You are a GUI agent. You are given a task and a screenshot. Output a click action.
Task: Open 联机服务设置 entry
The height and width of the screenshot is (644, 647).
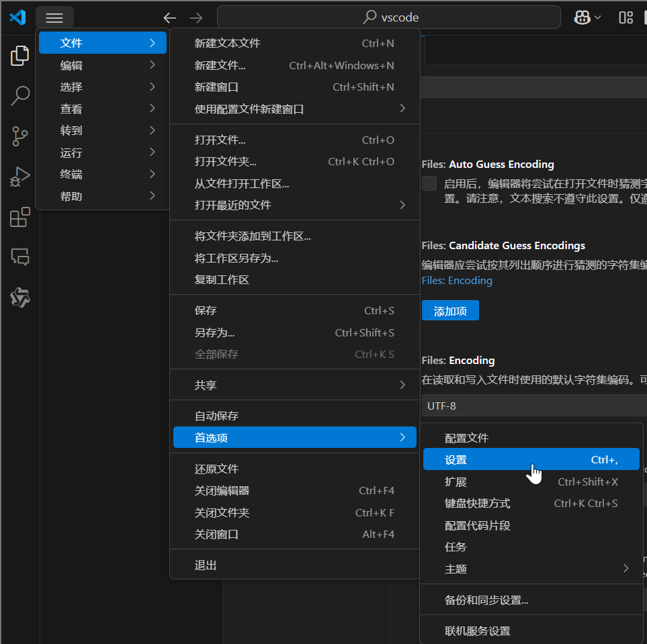click(x=531, y=631)
